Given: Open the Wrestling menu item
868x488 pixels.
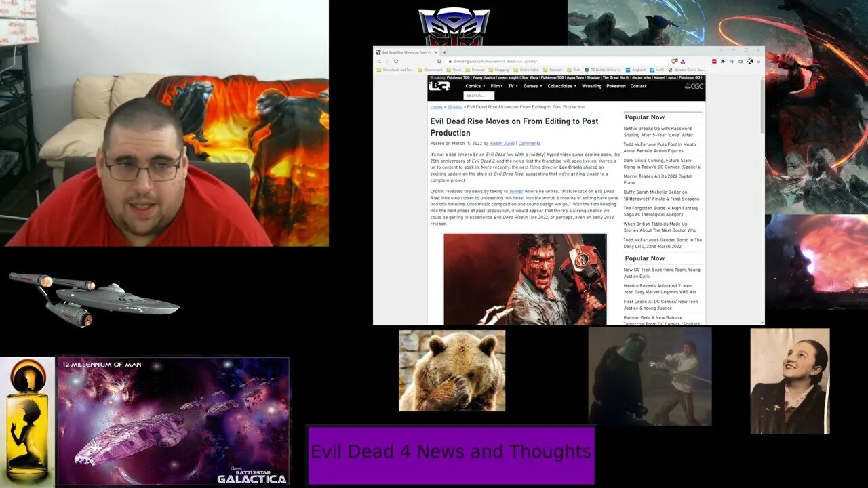Looking at the screenshot, I should 591,86.
